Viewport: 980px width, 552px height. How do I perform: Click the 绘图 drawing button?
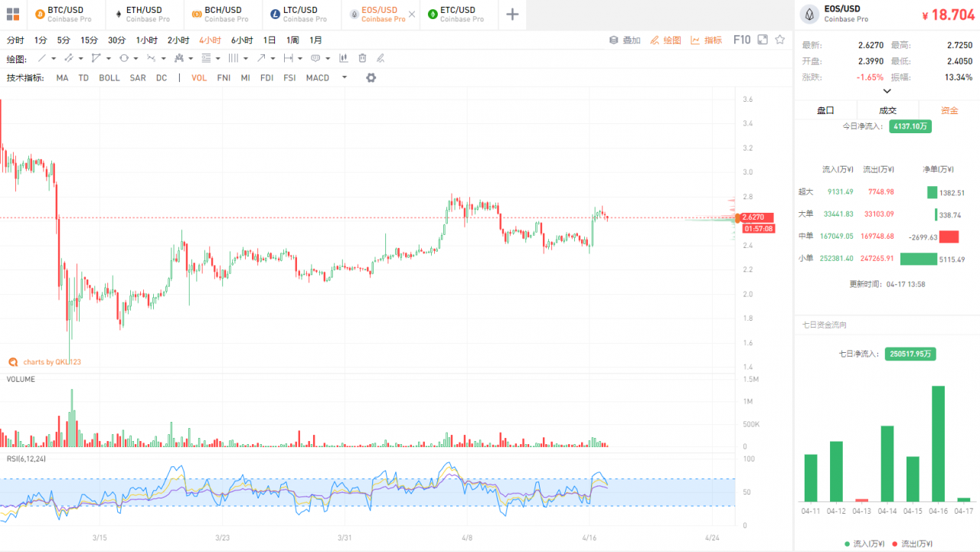665,40
